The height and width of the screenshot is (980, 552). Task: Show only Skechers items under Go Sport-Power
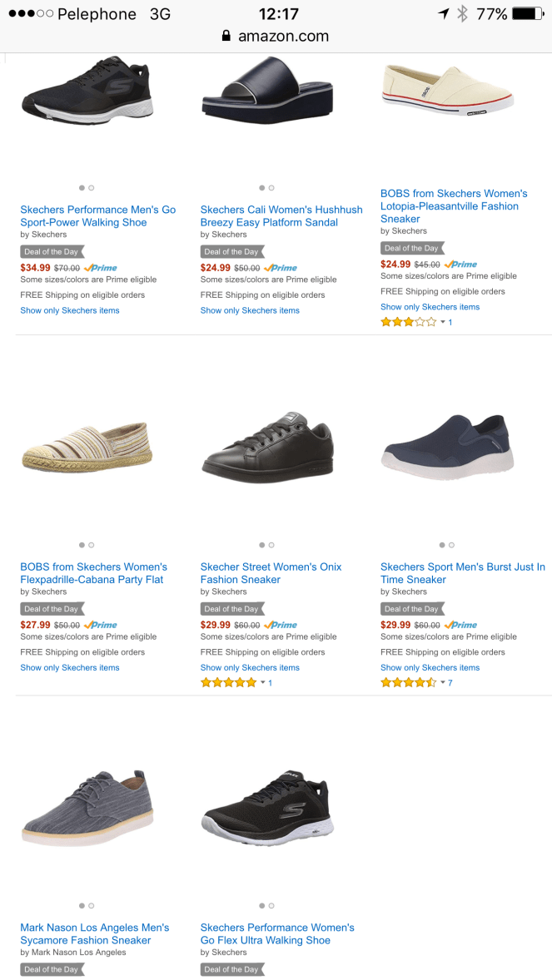pyautogui.click(x=70, y=310)
